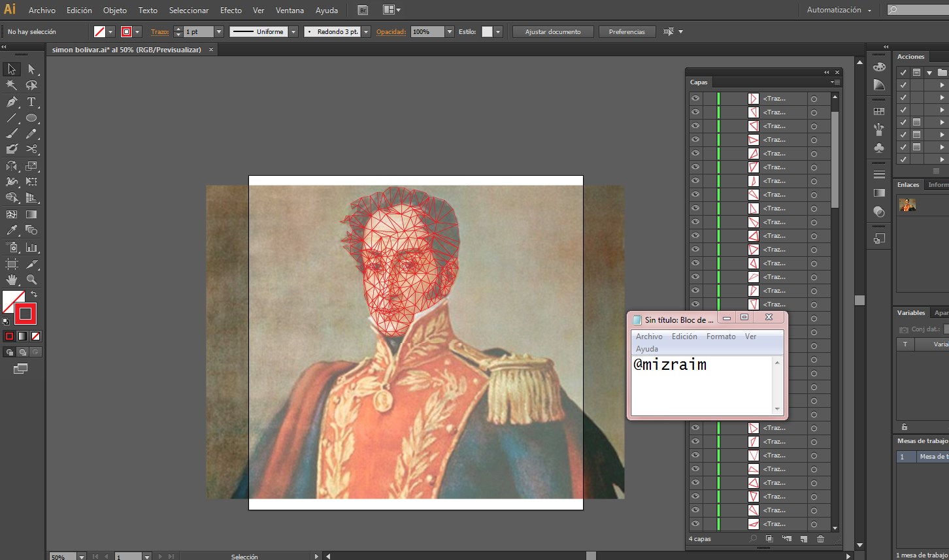Choose the Lasso tool

click(x=31, y=85)
